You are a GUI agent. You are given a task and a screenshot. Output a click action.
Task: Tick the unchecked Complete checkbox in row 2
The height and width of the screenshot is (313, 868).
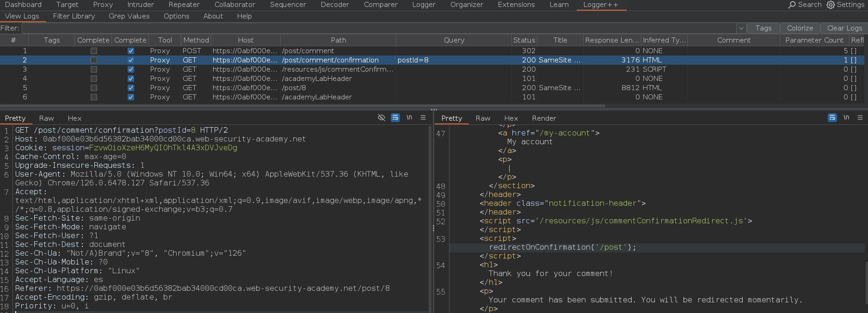point(94,60)
